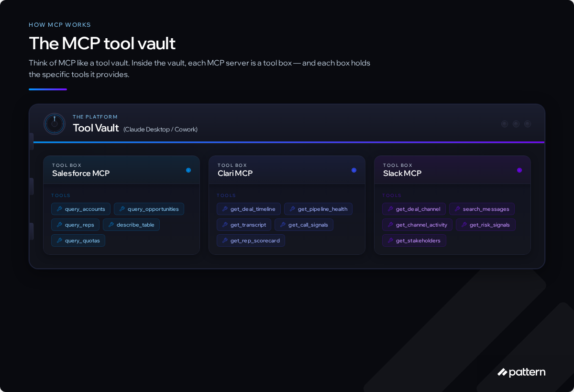574x392 pixels.
Task: Select the get_transcript tool label
Action: tap(248, 225)
